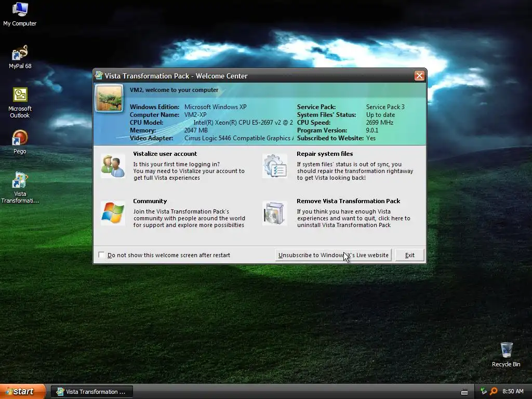532x399 pixels.
Task: Click the 'Cirrus Logic 5446' video adapter value
Action: [239, 138]
